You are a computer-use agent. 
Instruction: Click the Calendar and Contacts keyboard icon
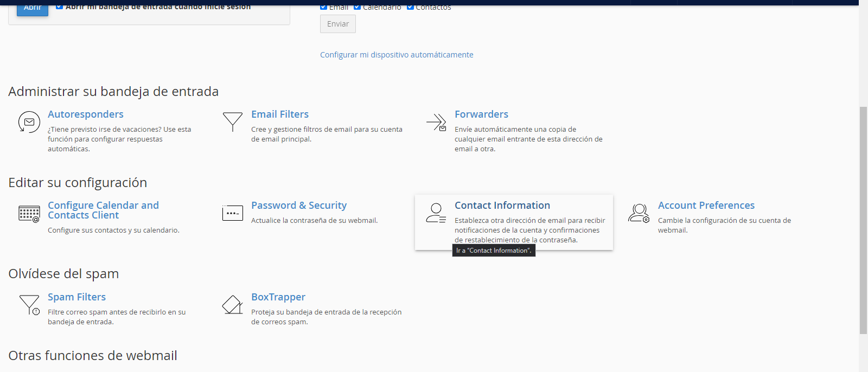(x=29, y=214)
